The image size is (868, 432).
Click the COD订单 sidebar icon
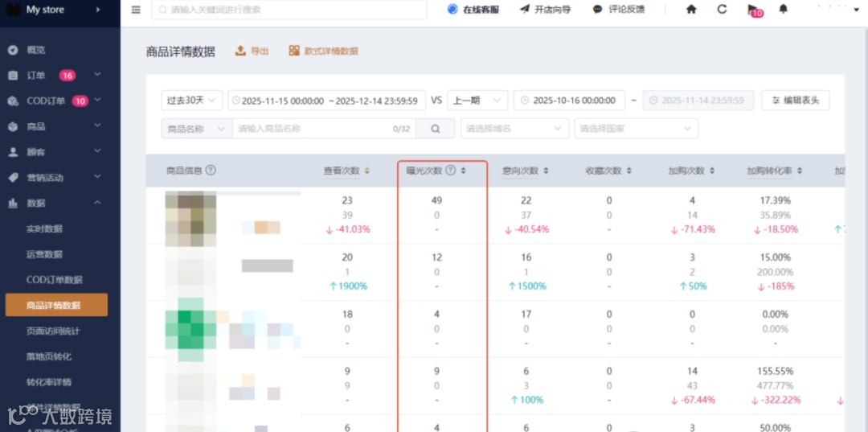(13, 101)
